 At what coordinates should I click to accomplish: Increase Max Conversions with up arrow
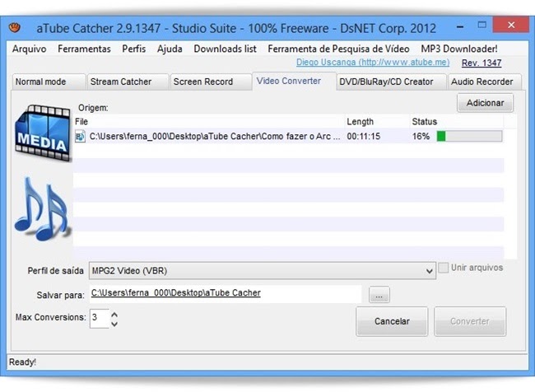[114, 315]
